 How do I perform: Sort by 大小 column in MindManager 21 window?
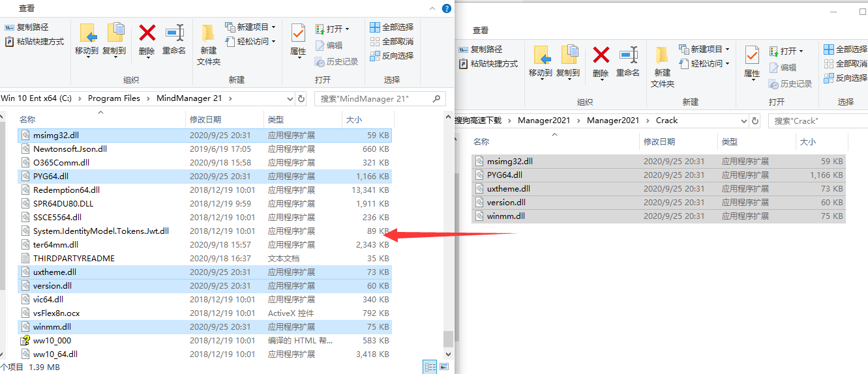point(368,120)
